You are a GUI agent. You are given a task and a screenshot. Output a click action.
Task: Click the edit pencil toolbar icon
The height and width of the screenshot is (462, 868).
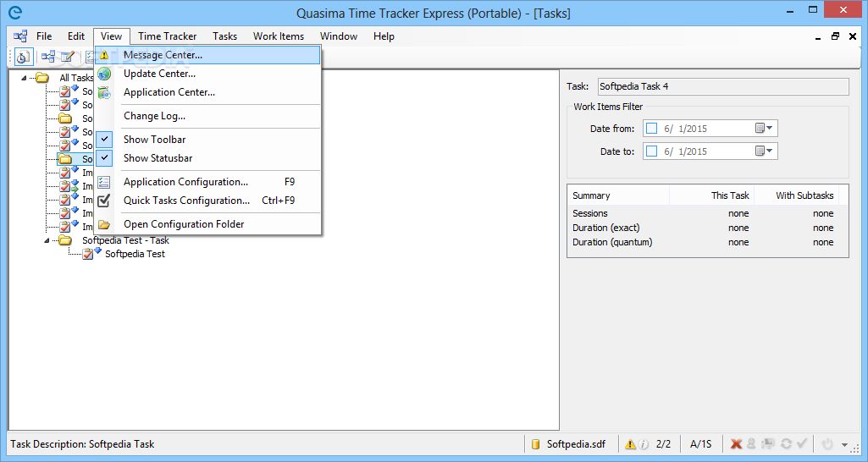point(68,57)
